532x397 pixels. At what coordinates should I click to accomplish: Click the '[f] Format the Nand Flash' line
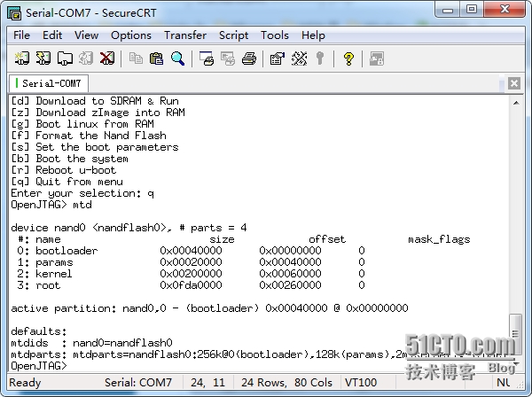[89, 136]
